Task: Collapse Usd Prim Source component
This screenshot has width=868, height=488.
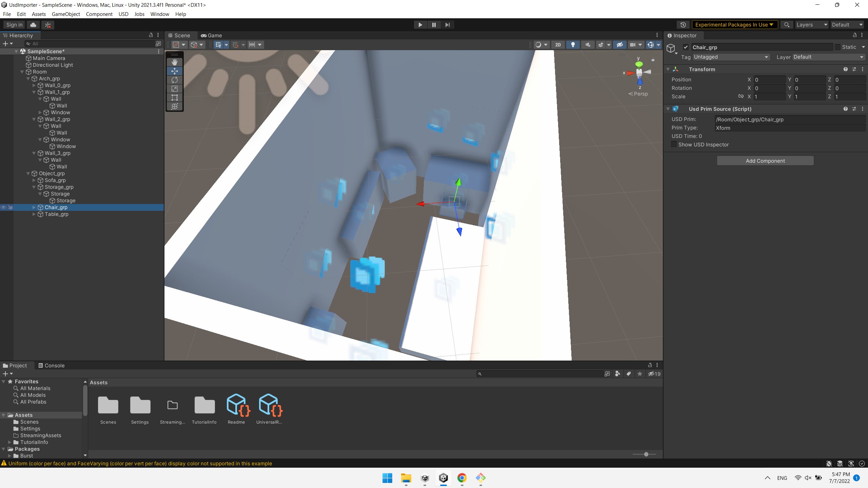Action: pos(668,109)
